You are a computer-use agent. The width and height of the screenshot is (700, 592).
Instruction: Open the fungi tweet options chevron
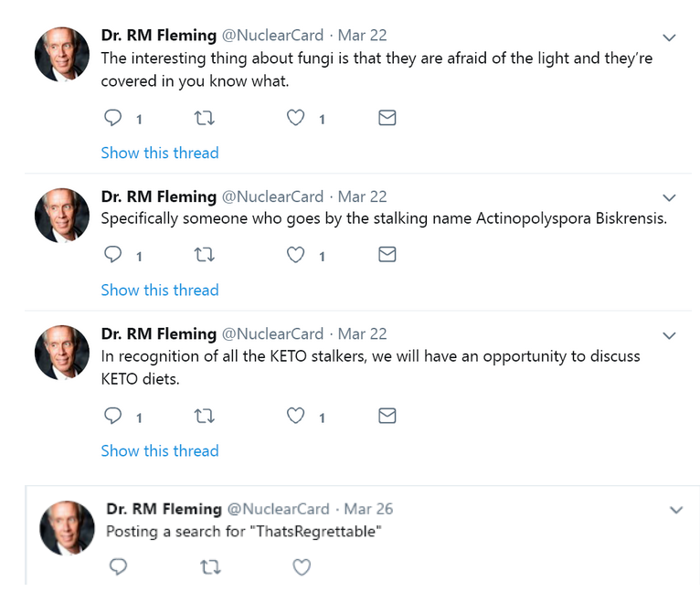(x=669, y=37)
